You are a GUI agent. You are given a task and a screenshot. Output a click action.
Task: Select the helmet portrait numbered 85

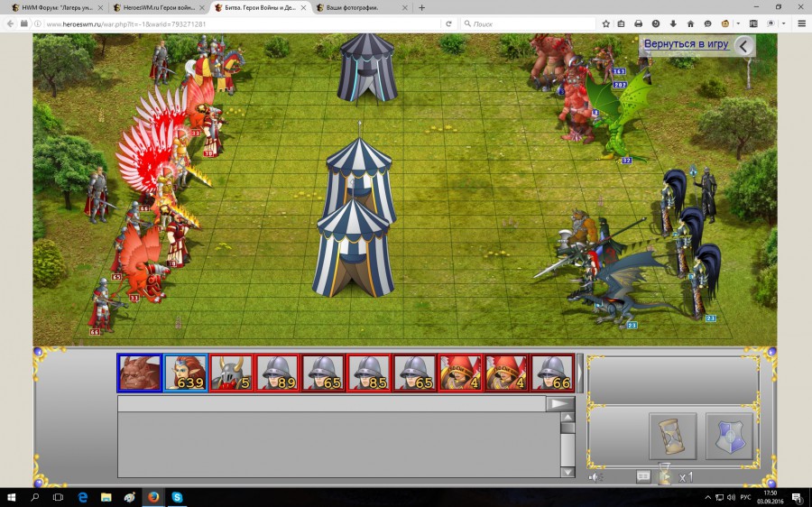tap(369, 373)
